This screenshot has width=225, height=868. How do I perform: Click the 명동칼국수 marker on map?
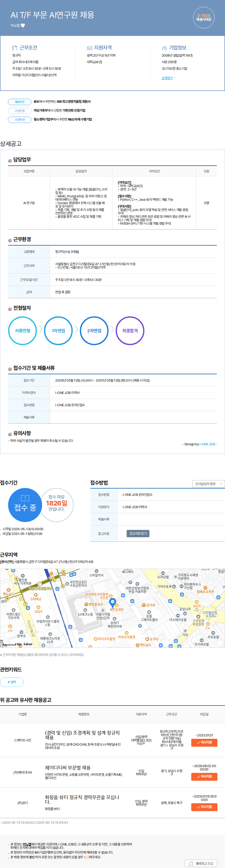93,604
